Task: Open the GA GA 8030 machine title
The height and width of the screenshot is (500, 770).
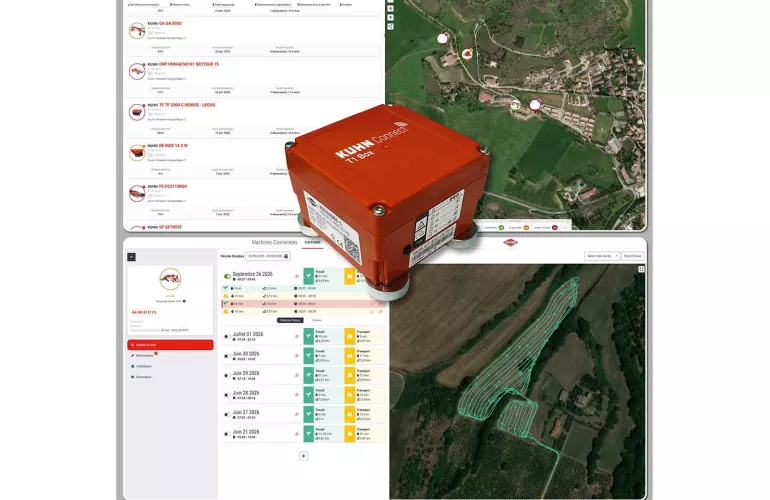Action: pyautogui.click(x=170, y=23)
